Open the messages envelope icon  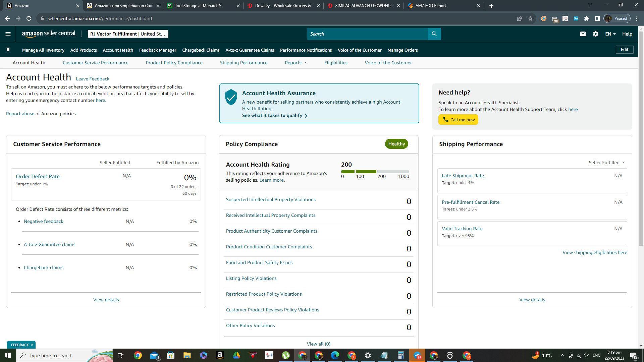(583, 34)
